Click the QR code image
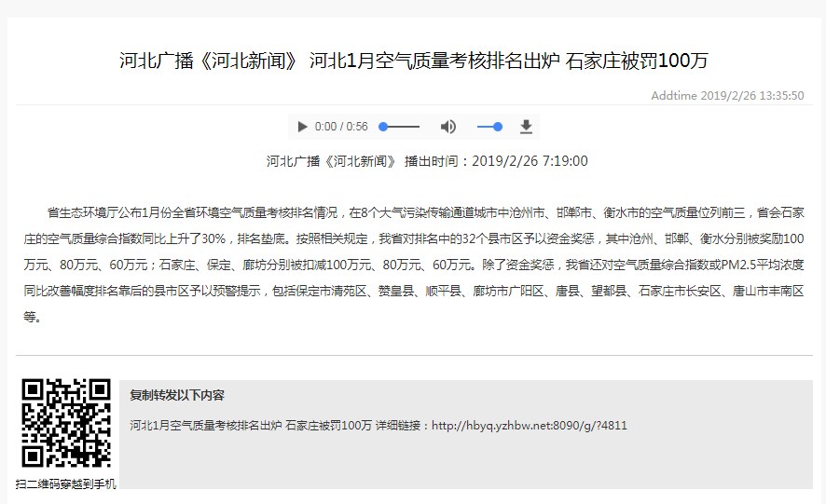The width and height of the screenshot is (826, 504). (x=66, y=423)
